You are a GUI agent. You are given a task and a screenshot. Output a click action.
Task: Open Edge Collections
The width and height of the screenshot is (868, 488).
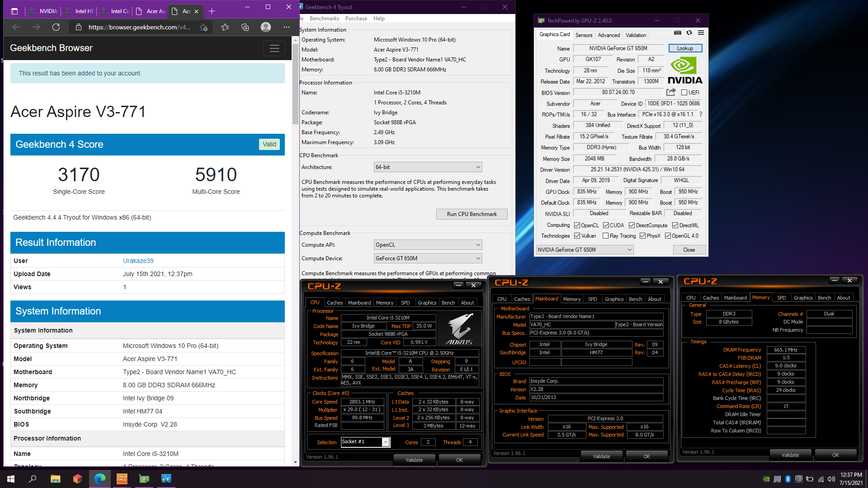pos(245,27)
